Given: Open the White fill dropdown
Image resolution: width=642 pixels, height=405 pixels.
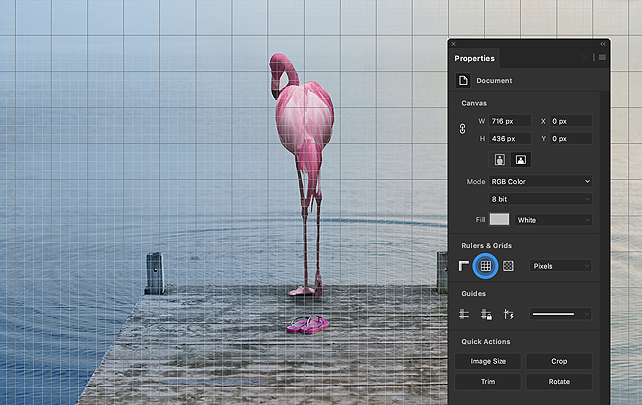Looking at the screenshot, I should pos(553,220).
